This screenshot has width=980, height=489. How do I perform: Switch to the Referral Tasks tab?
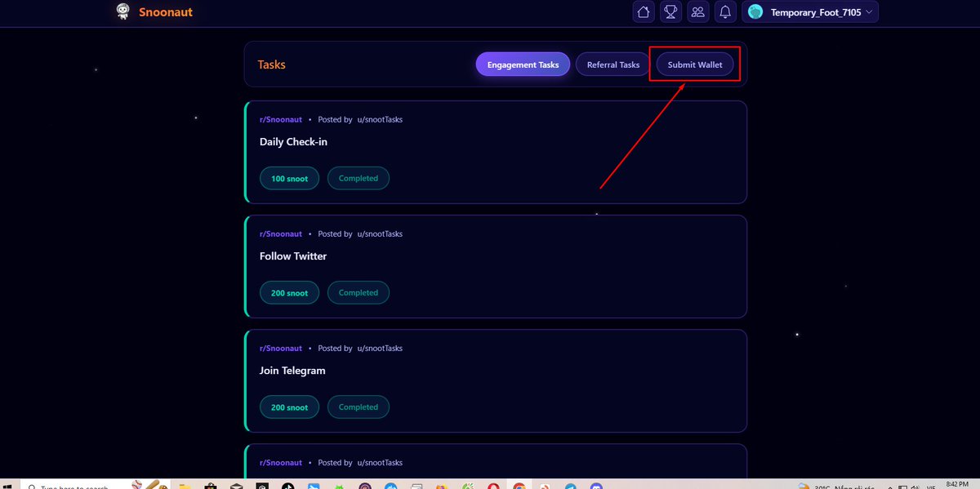point(613,64)
